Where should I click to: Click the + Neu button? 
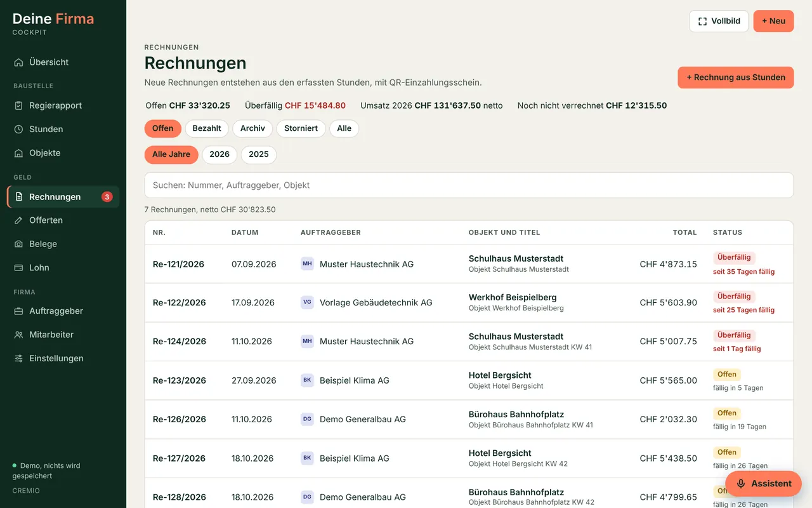773,21
